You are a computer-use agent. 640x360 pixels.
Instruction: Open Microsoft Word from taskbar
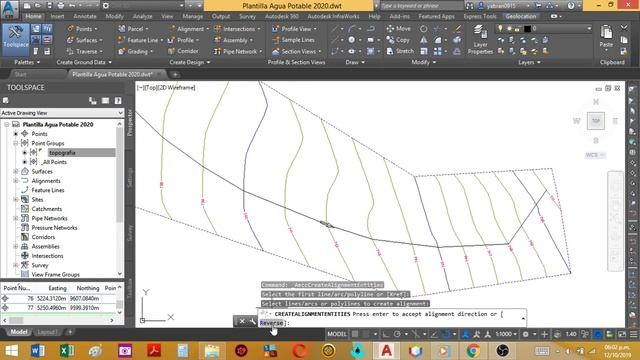[38, 351]
